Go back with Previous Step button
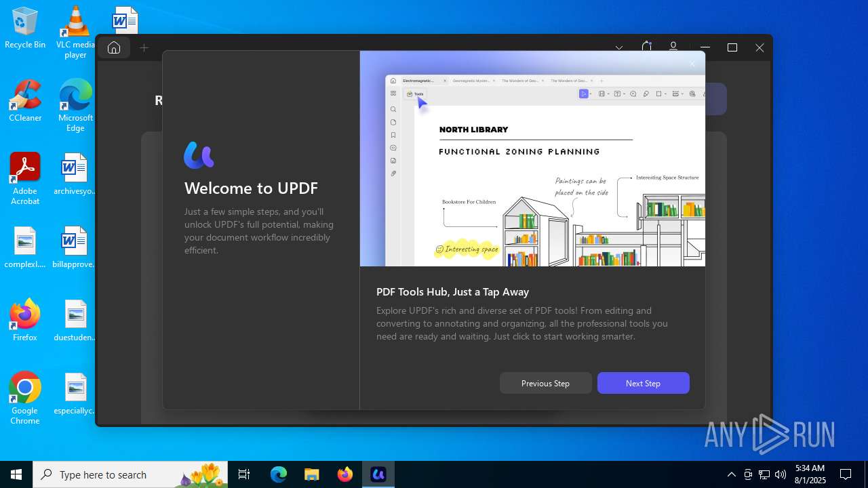Image resolution: width=868 pixels, height=488 pixels. pos(545,383)
